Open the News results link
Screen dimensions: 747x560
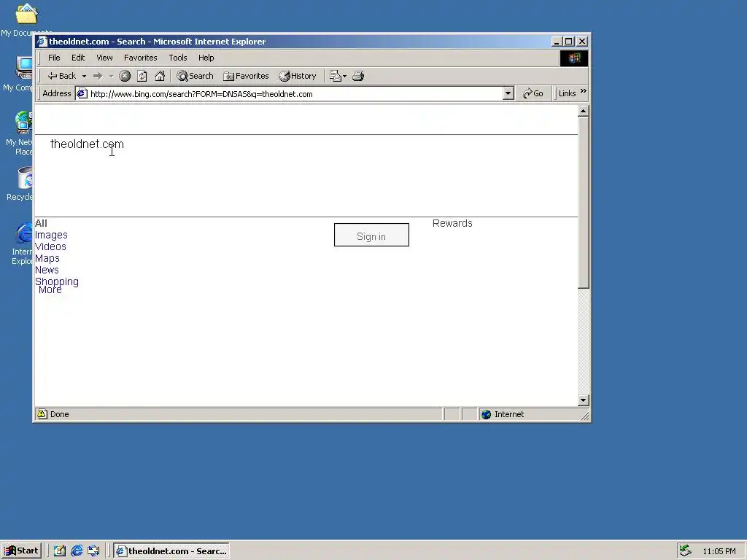click(x=47, y=270)
